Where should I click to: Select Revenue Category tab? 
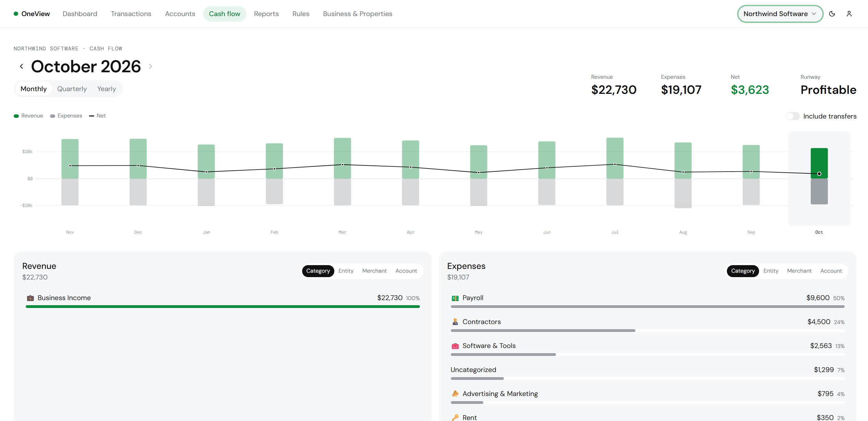318,271
